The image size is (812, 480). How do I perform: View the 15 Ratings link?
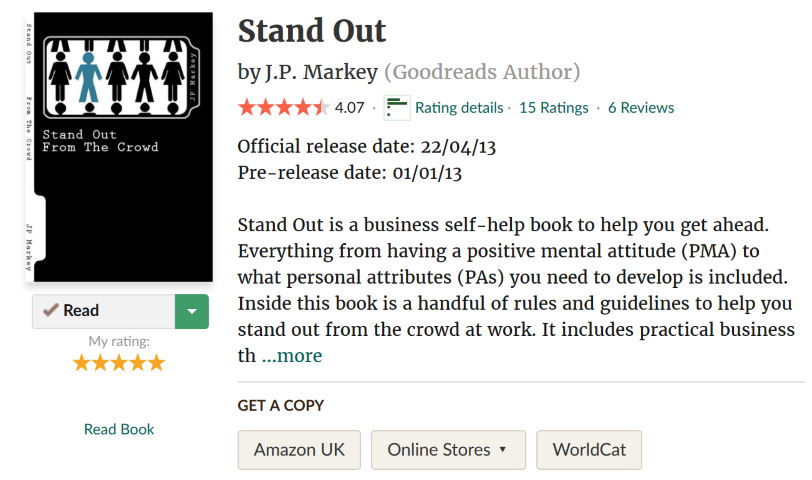pos(554,108)
